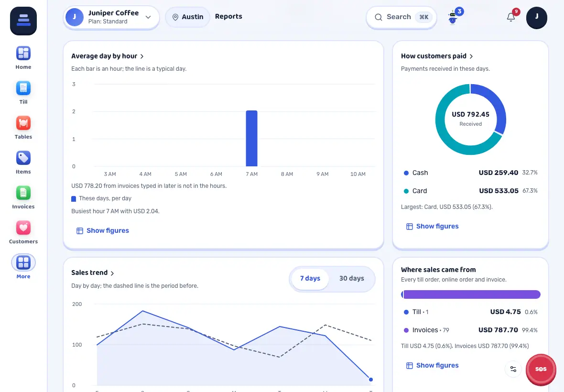Click the USD 259.40 cash amount
The image size is (564, 392).
pos(499,173)
